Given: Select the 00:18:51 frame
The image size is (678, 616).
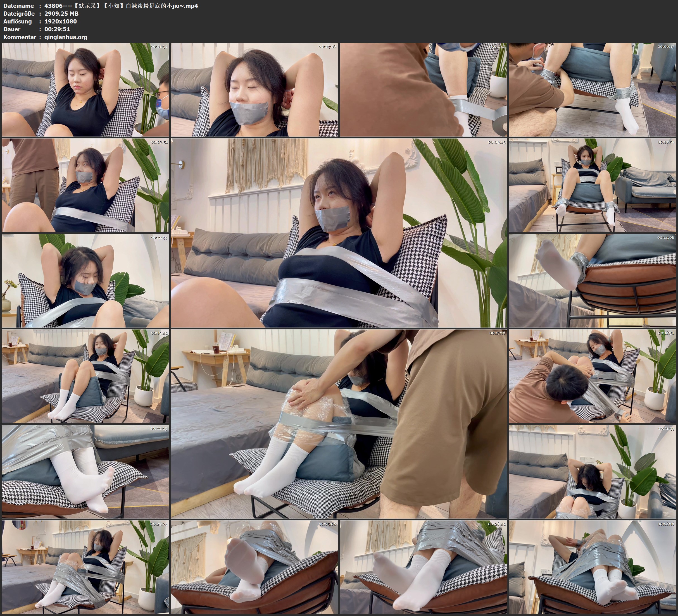Looking at the screenshot, I should pyautogui.click(x=592, y=376).
